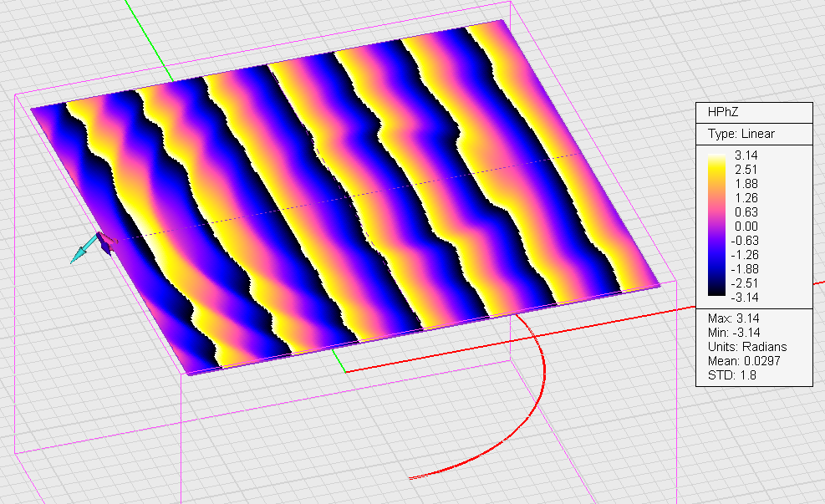Click the HPhZ legend title

723,111
